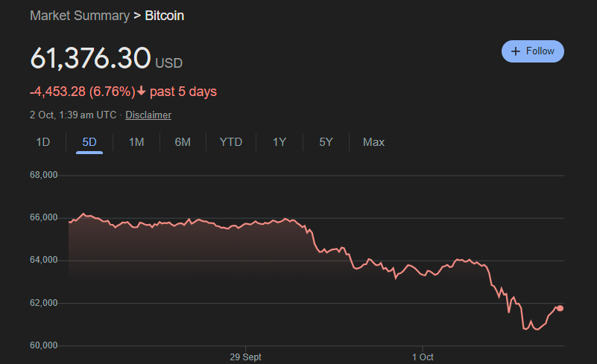The height and width of the screenshot is (364, 597).
Task: Open the Disclaimer link
Action: [148, 115]
